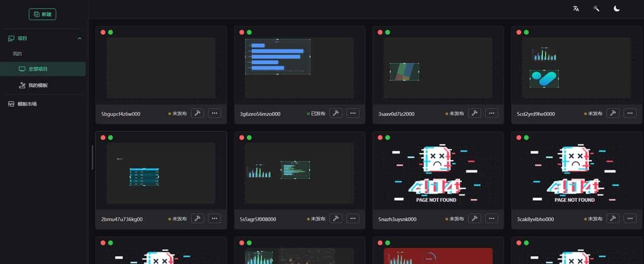Collapse the 项目 section chevron
This screenshot has width=644, height=264.
tap(79, 38)
